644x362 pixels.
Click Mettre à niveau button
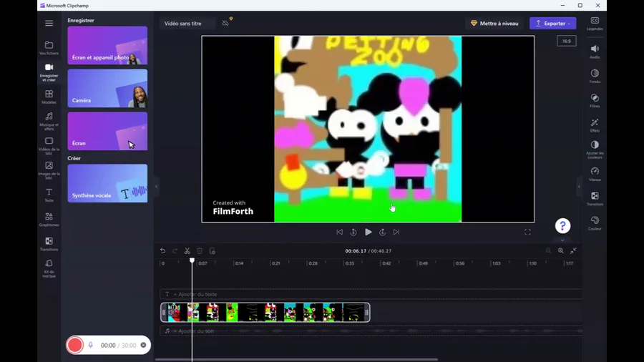[494, 24]
